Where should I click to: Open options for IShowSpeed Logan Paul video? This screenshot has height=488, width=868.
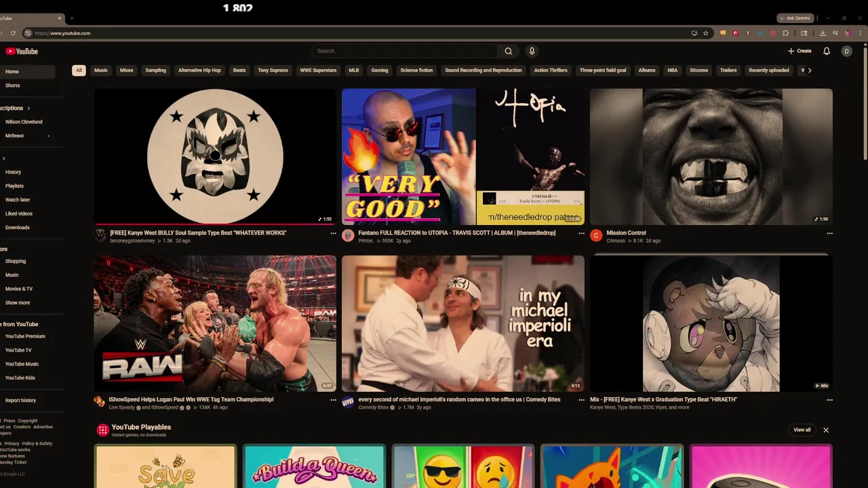333,400
